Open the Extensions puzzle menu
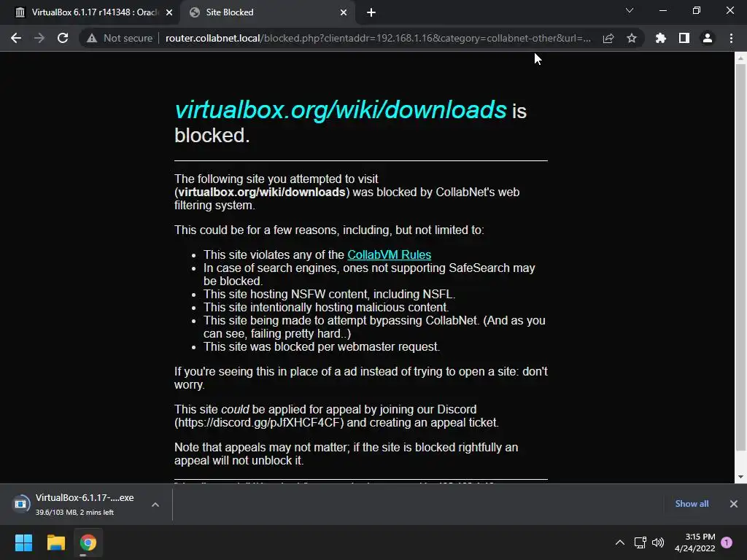 (661, 38)
